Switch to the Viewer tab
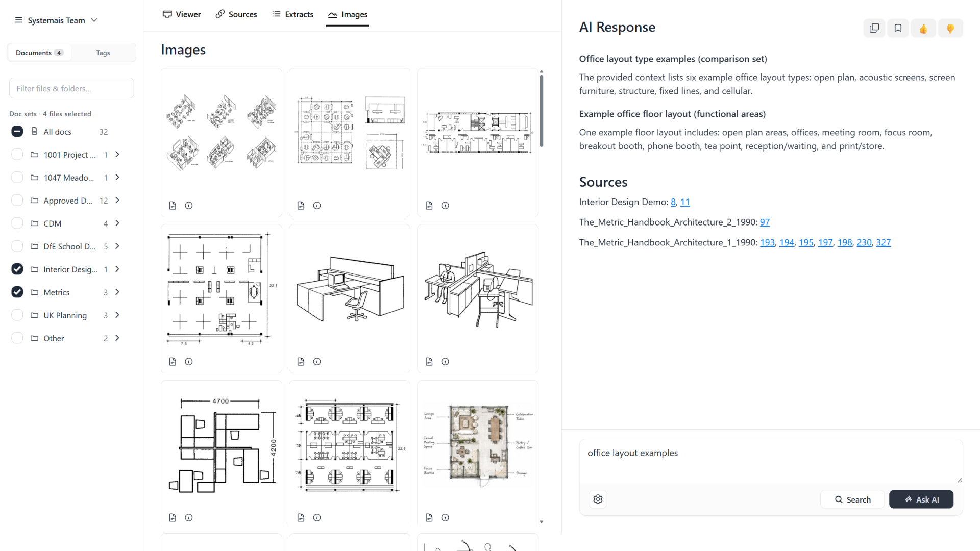The height and width of the screenshot is (551, 980). (182, 14)
